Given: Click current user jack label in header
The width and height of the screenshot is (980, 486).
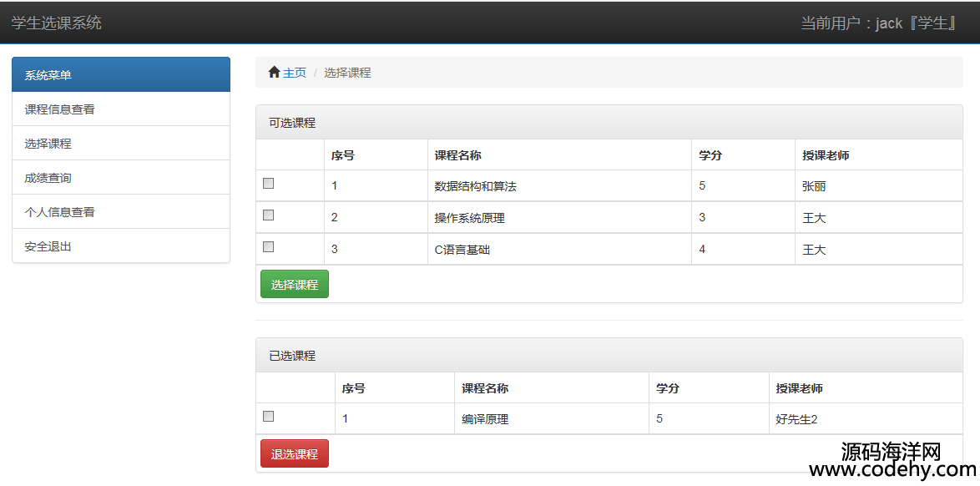Looking at the screenshot, I should (879, 23).
